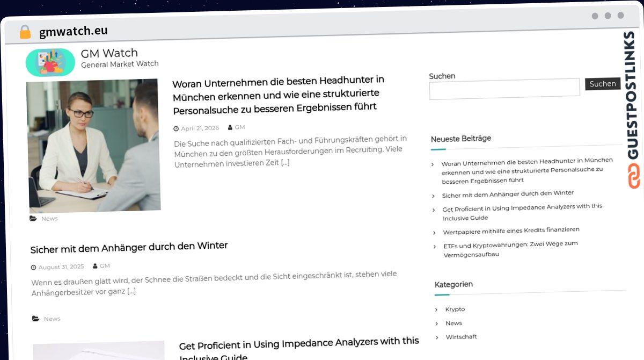Viewport: 644px width, 360px height.
Task: Click the chevron before Krypto
Action: [x=437, y=309]
